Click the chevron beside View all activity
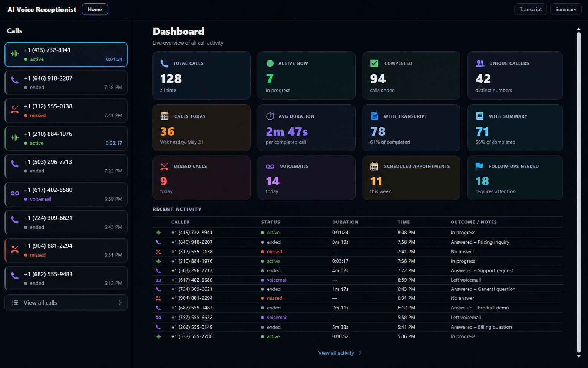This screenshot has width=588, height=368. click(360, 353)
